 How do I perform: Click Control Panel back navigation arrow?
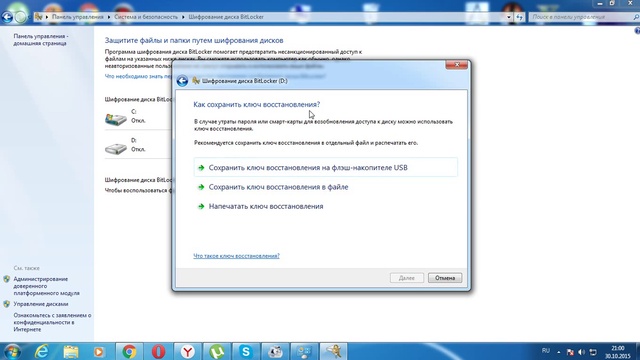point(7,17)
